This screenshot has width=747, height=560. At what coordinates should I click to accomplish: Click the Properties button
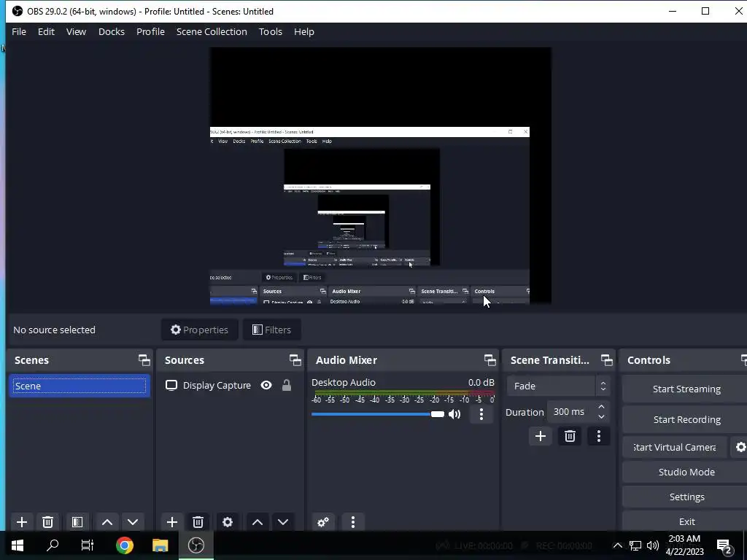(200, 330)
